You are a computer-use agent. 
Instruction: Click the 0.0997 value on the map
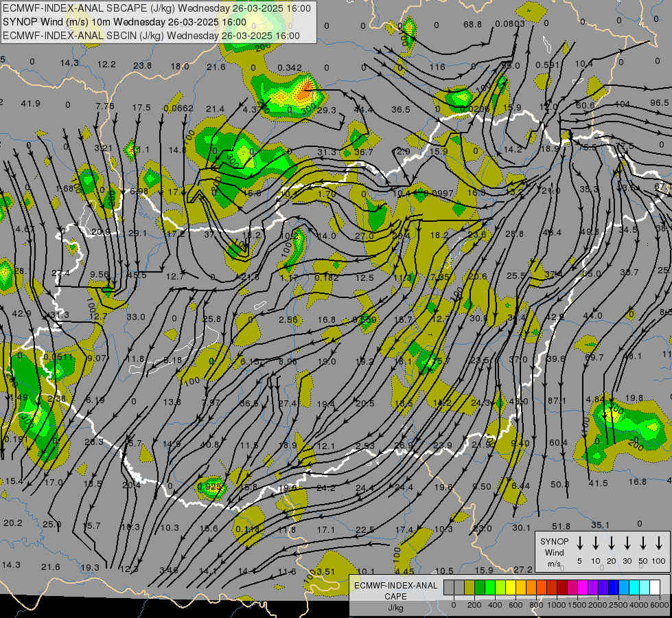pos(439,194)
